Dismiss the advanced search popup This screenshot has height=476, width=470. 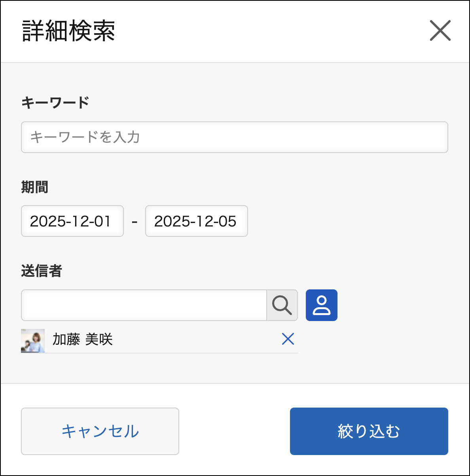pyautogui.click(x=440, y=31)
